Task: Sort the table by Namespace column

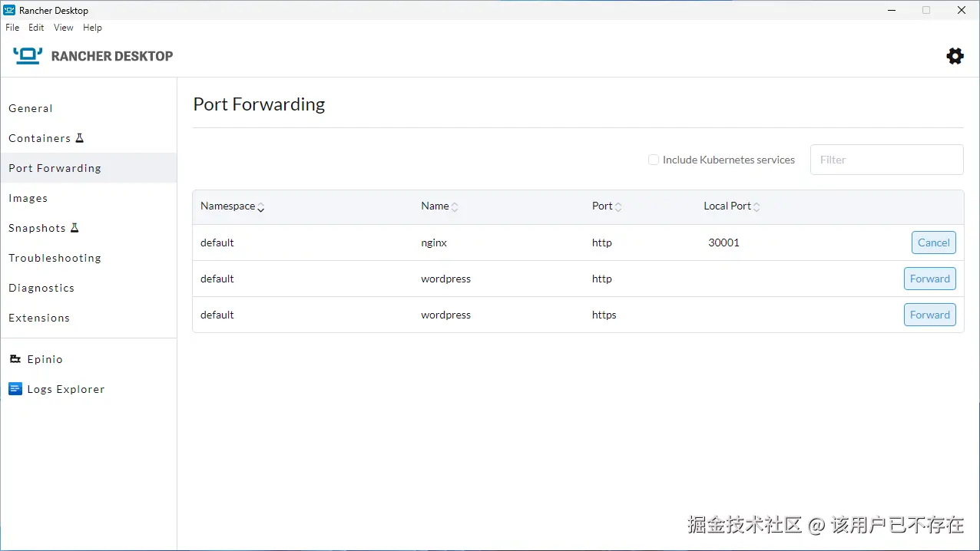Action: click(232, 206)
